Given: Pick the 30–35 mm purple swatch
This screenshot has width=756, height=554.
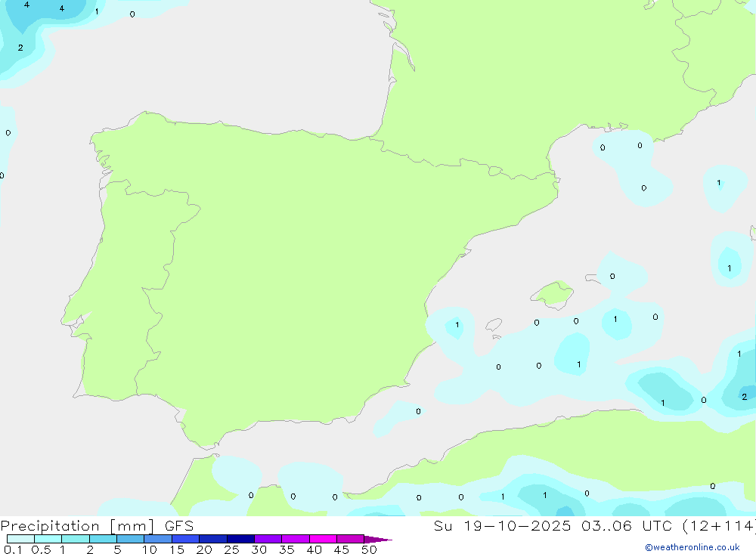Looking at the screenshot, I should click(x=268, y=539).
